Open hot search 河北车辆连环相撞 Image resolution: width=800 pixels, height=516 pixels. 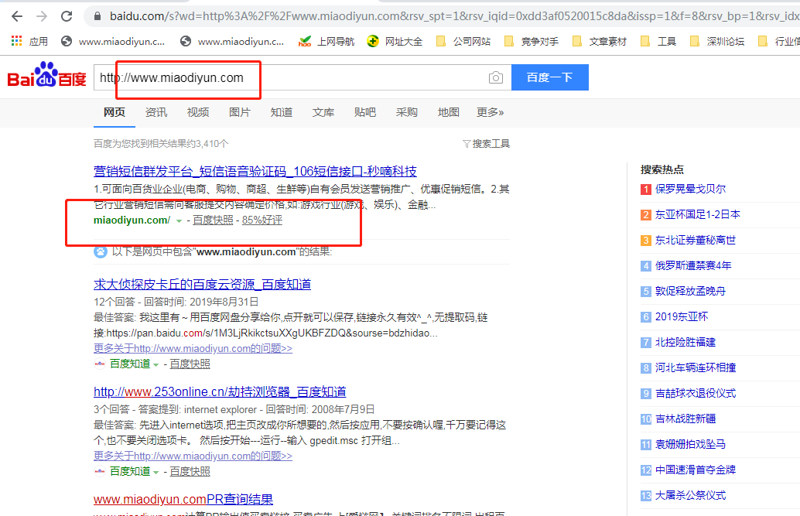pos(695,368)
